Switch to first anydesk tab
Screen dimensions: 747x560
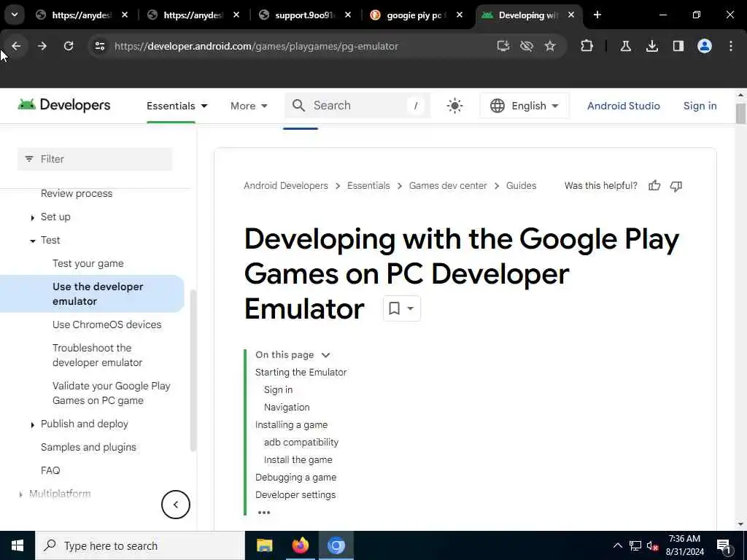(82, 15)
